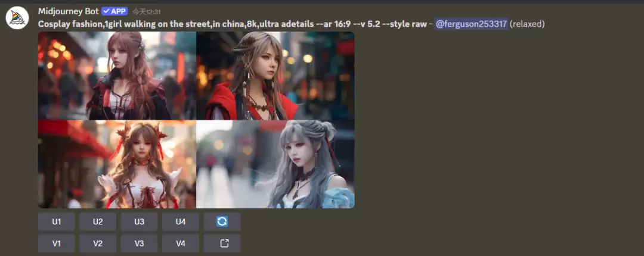Click the message timestamp 今天12:31

tap(146, 12)
